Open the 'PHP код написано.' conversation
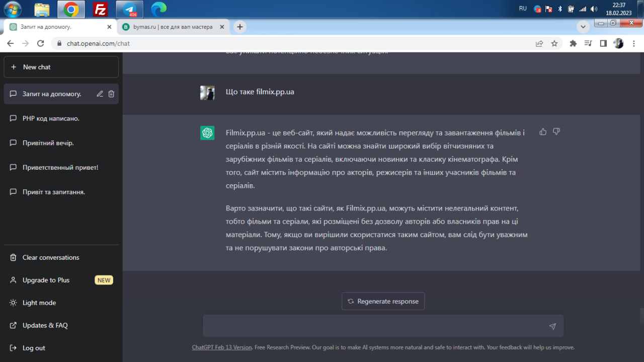The width and height of the screenshot is (644, 362). pyautogui.click(x=51, y=118)
